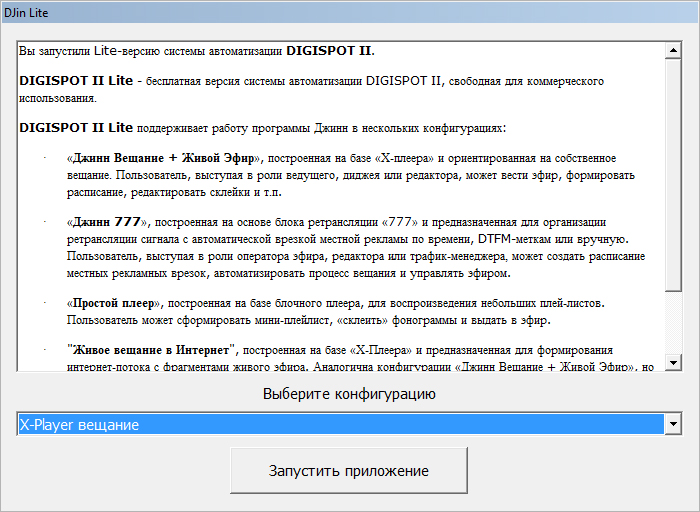Click DIGISPOT II Lite before поддерживает работу
The width and height of the screenshot is (700, 512).
pyautogui.click(x=75, y=128)
